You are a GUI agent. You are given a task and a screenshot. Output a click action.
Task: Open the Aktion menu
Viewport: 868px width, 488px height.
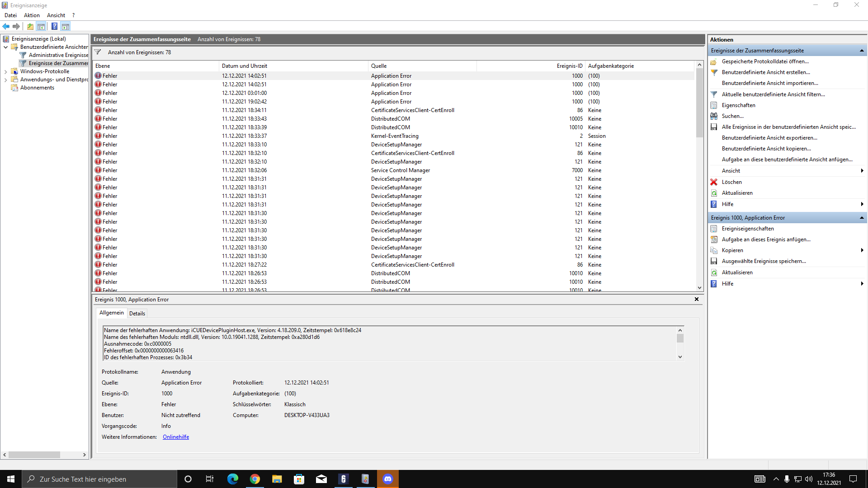(x=32, y=15)
